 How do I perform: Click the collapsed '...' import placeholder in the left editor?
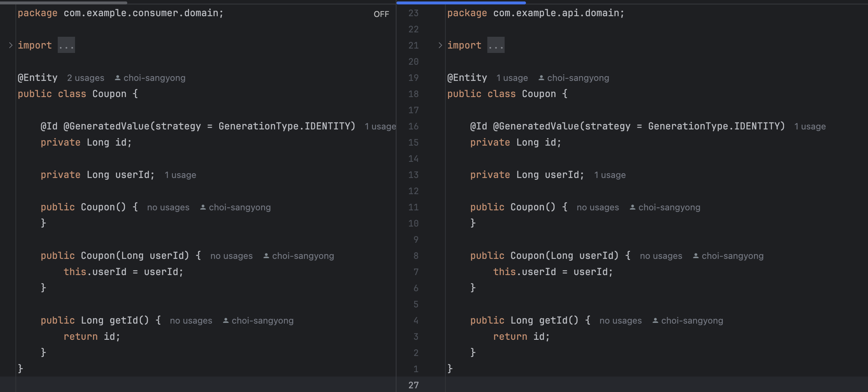tap(66, 45)
